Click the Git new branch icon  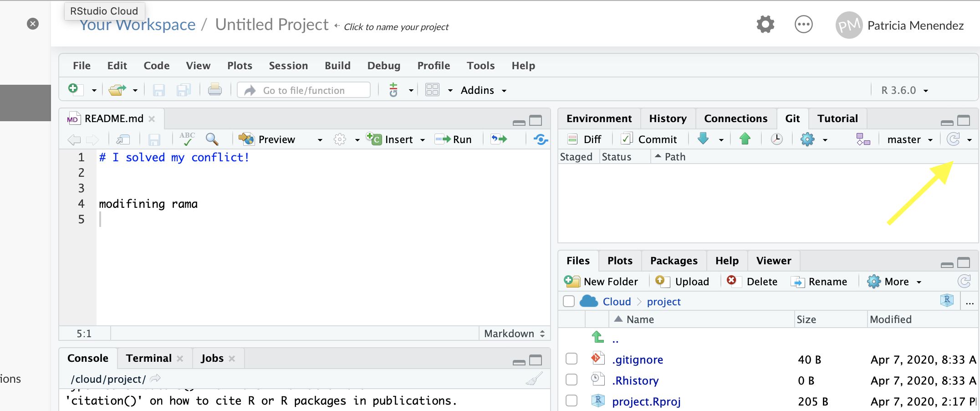(863, 139)
